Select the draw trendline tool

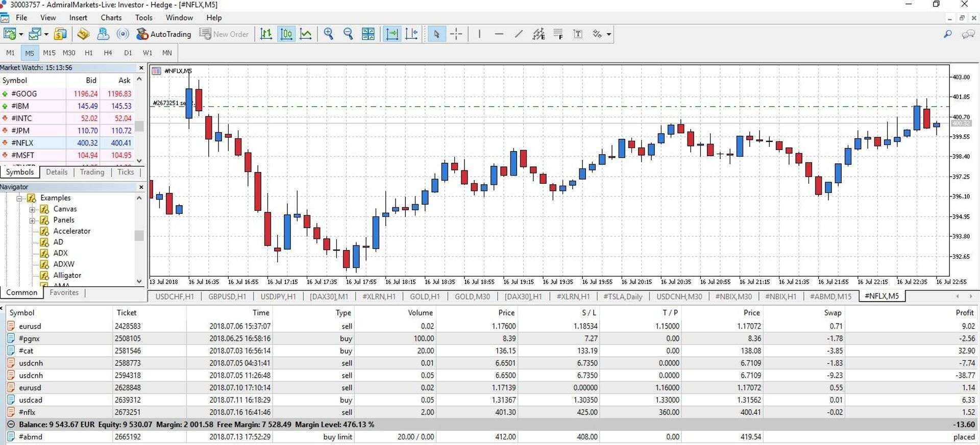point(519,34)
